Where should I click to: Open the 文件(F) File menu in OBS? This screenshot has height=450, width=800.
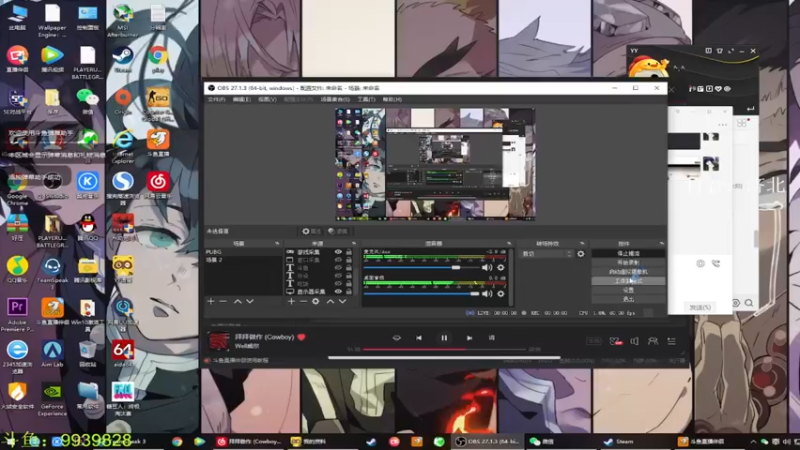pyautogui.click(x=216, y=99)
